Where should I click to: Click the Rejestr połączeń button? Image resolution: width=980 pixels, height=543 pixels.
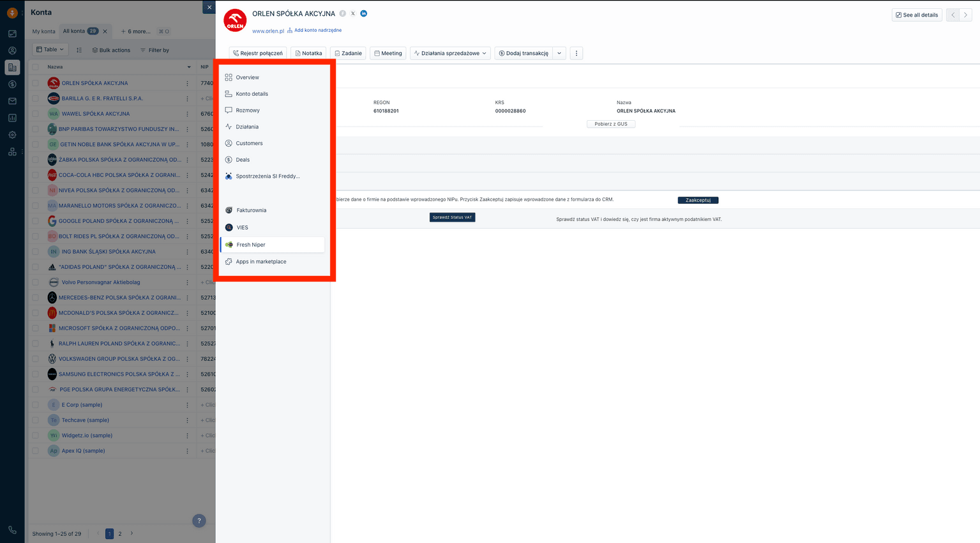click(258, 53)
